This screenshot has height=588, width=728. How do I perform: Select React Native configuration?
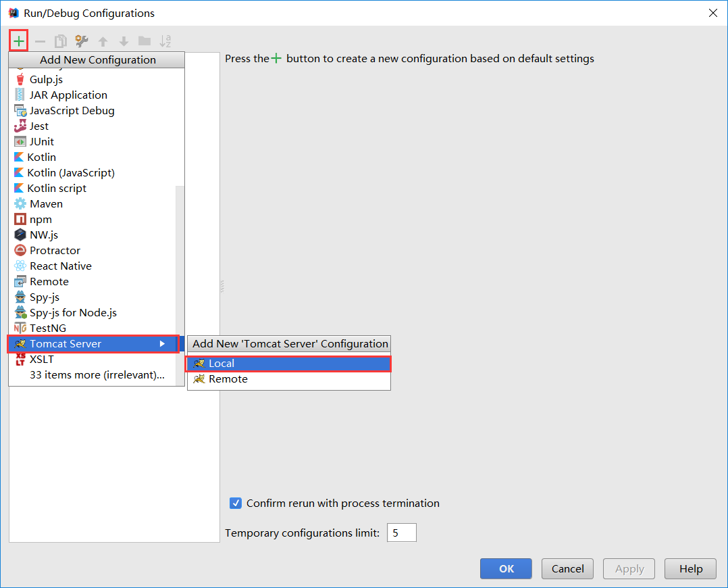(x=92, y=266)
